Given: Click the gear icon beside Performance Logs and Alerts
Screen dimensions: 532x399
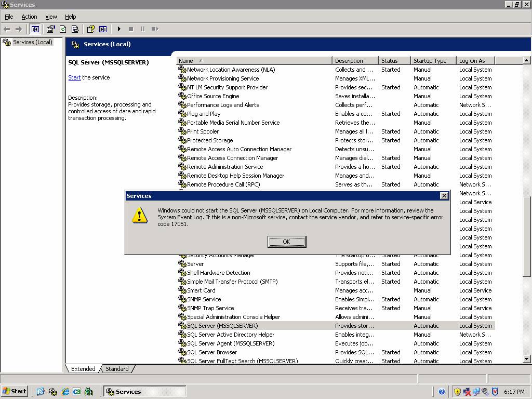Looking at the screenshot, I should (182, 105).
